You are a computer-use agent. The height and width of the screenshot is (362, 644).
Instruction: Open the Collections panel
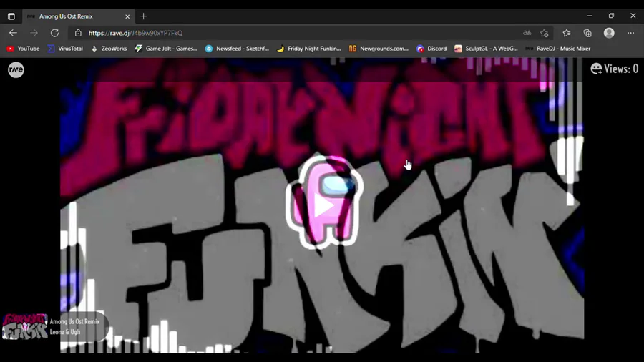click(x=587, y=33)
